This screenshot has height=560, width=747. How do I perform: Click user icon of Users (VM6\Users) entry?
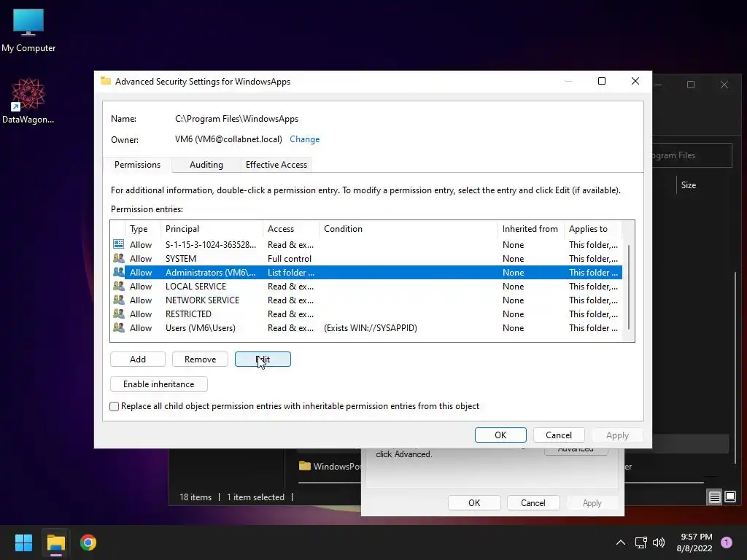(x=119, y=327)
